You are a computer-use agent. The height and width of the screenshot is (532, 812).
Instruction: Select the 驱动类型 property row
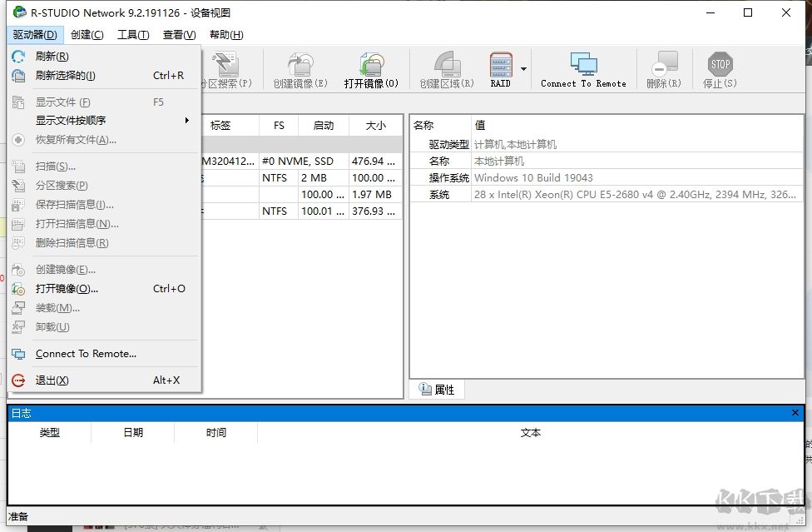coord(607,145)
